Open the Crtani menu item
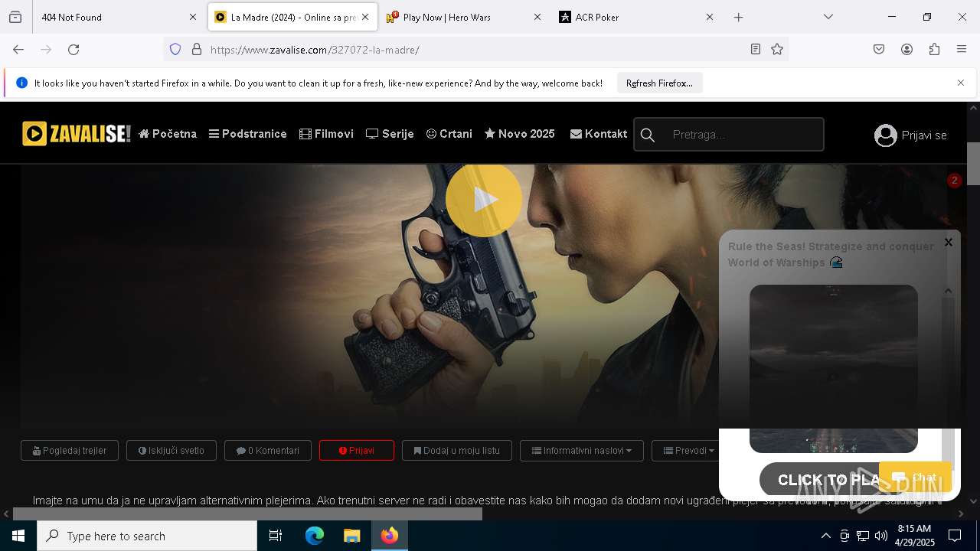 (449, 134)
